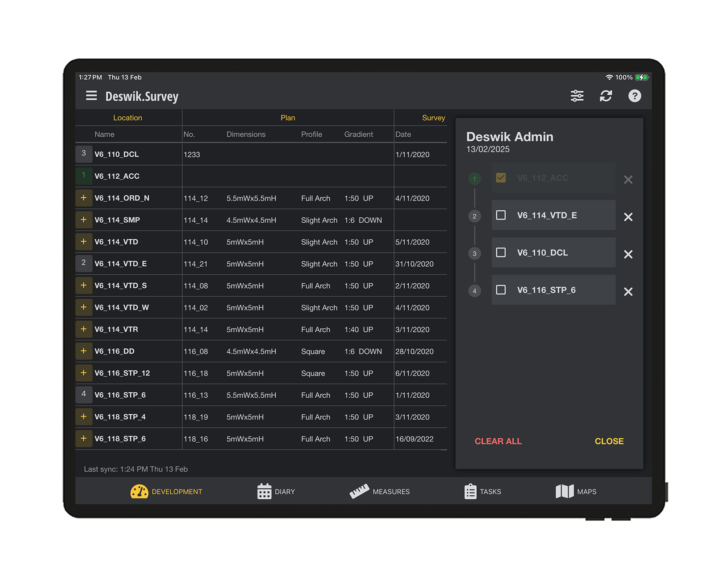Tap the Deswik.Survey app title
Viewport: 728px width, 579px height.
(142, 96)
